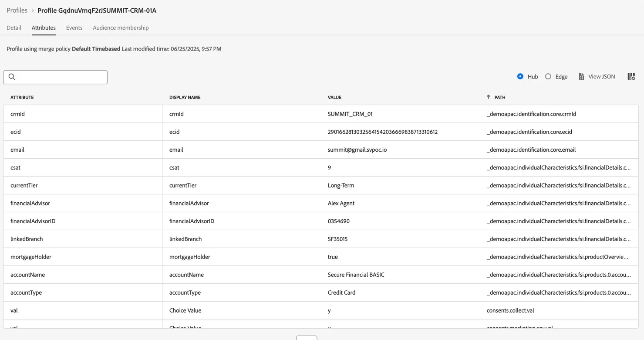Screen dimensions: 644x340
Task: Click the Choice Value display name for consents.collect.val
Action: click(x=185, y=310)
